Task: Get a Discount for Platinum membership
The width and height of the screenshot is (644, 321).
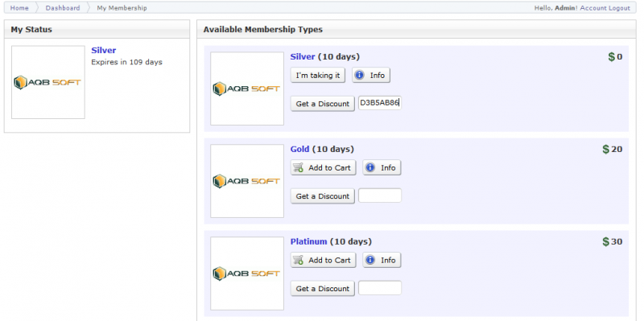Action: pyautogui.click(x=323, y=288)
